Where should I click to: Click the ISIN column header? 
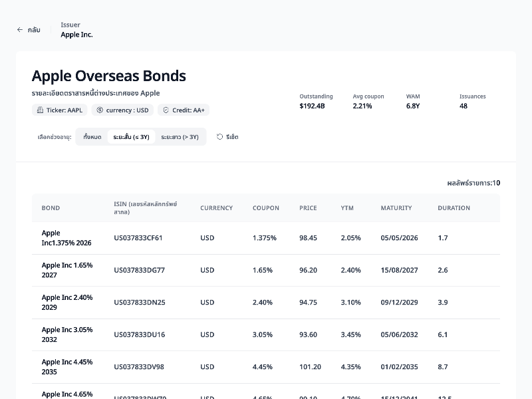click(x=146, y=208)
